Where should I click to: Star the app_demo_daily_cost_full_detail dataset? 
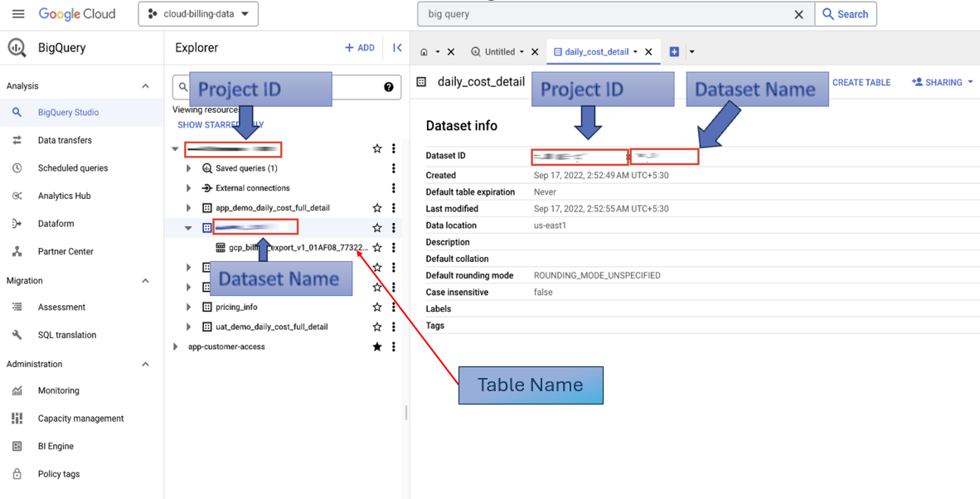(x=377, y=208)
